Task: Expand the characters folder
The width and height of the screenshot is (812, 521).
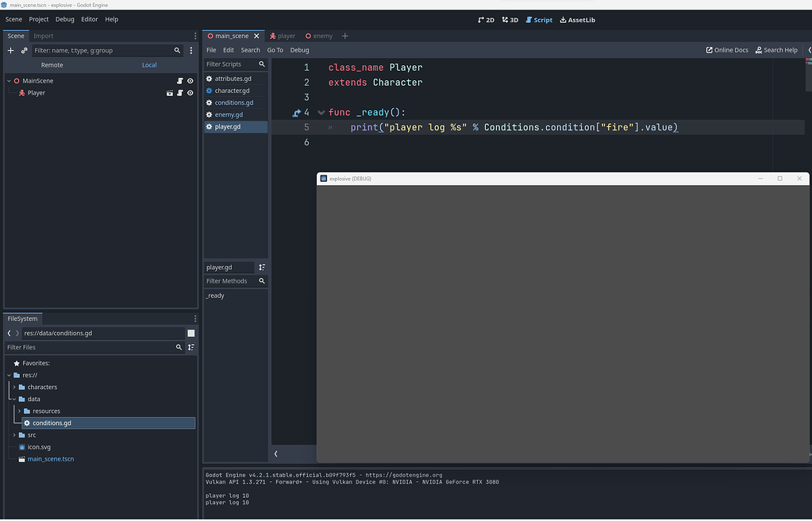Action: click(13, 387)
